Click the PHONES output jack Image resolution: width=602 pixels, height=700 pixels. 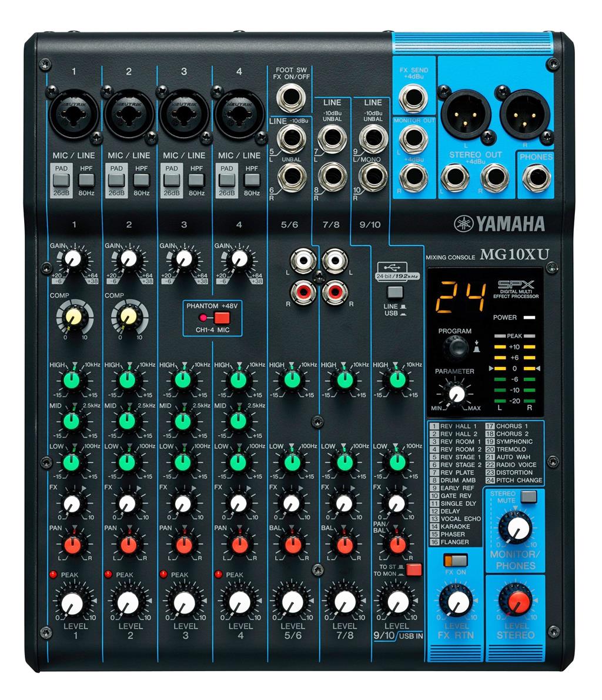[x=536, y=178]
